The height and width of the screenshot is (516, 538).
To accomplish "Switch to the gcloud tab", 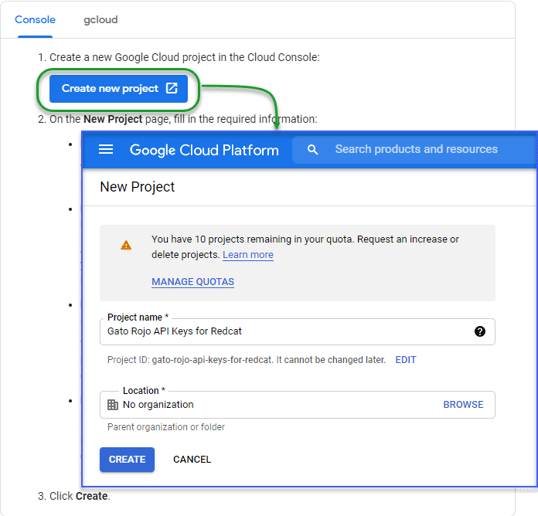I will pos(101,20).
